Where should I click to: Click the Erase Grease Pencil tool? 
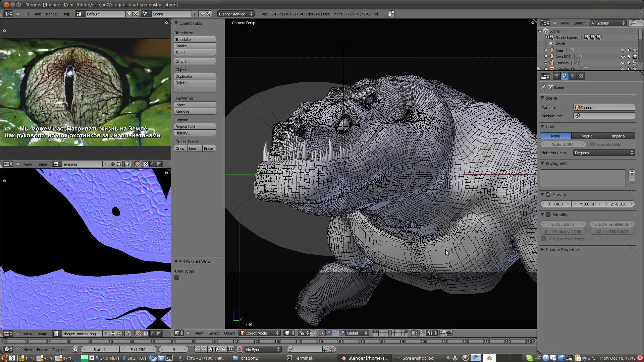[208, 148]
